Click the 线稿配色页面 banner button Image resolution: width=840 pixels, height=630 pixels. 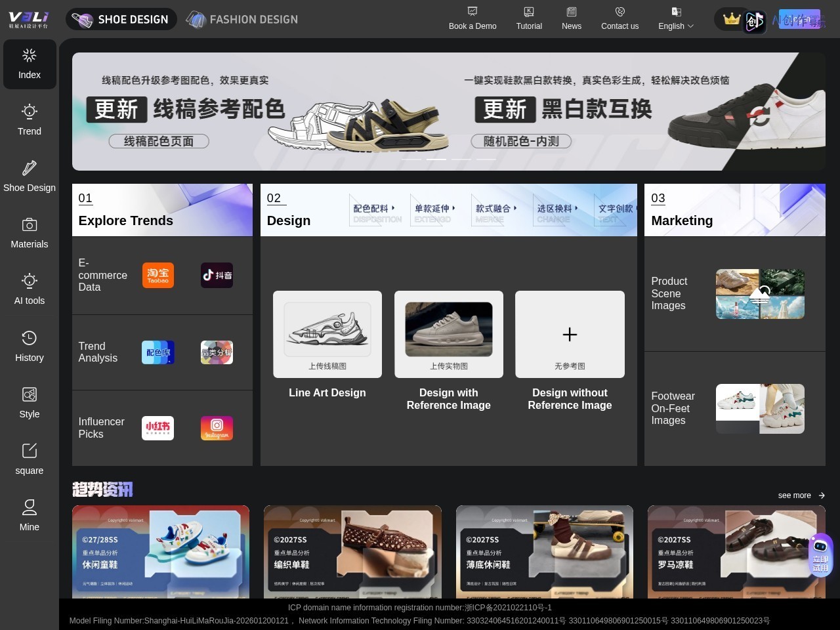pyautogui.click(x=159, y=141)
